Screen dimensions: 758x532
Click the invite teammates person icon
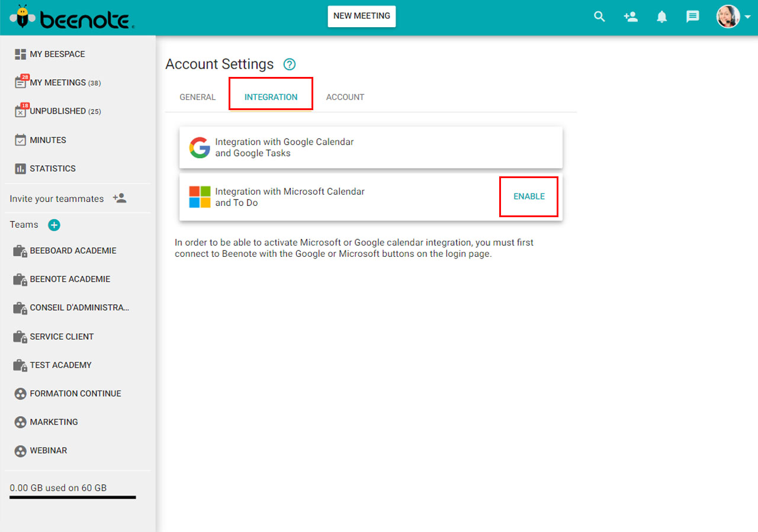click(x=120, y=198)
